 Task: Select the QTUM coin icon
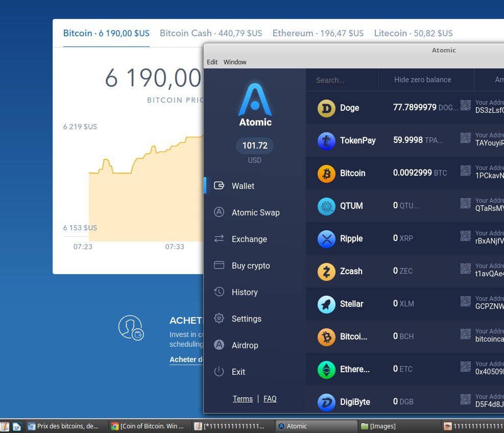(326, 206)
